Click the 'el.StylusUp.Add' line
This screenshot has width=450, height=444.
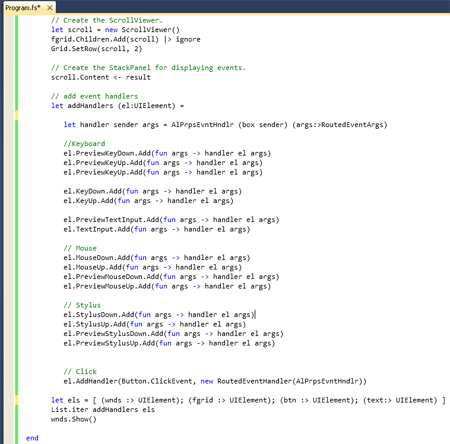pyautogui.click(x=155, y=324)
